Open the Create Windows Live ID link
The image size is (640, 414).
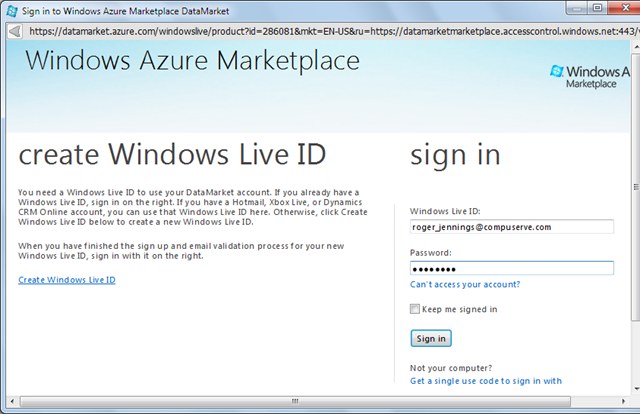67,280
